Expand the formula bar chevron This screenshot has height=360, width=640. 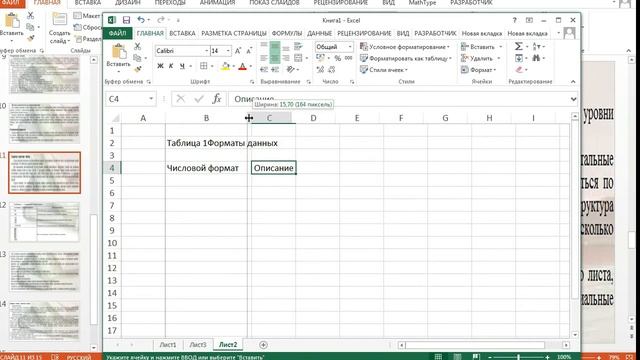point(573,99)
